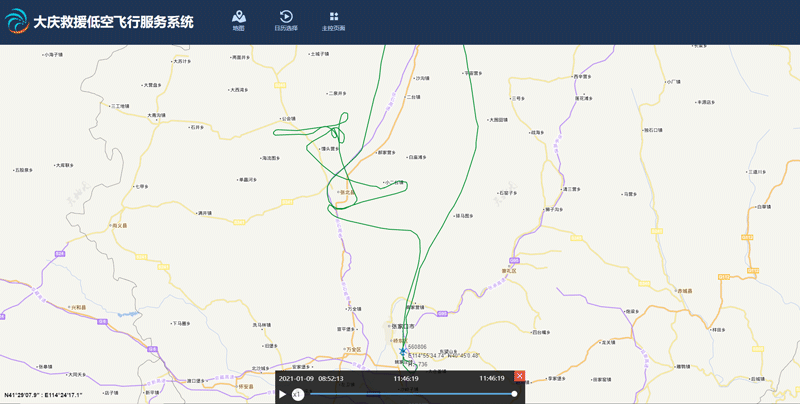
Task: Click the system logo in the header
Action: coord(16,22)
